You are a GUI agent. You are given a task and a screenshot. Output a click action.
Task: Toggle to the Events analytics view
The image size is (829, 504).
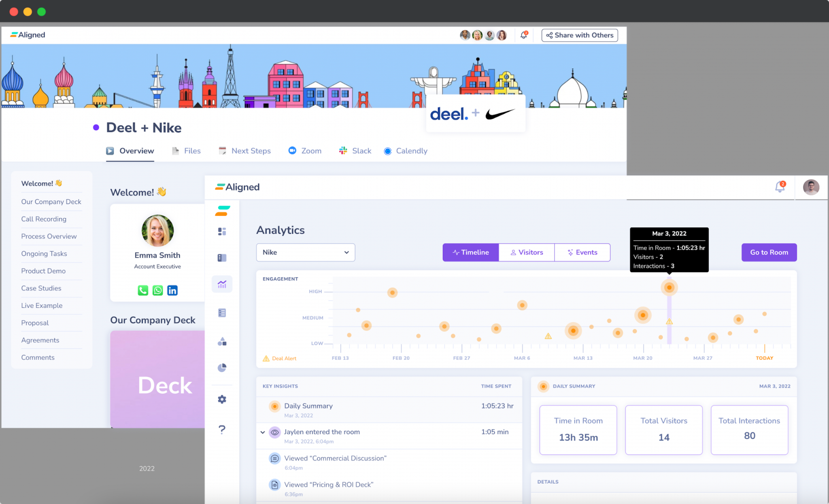point(582,252)
